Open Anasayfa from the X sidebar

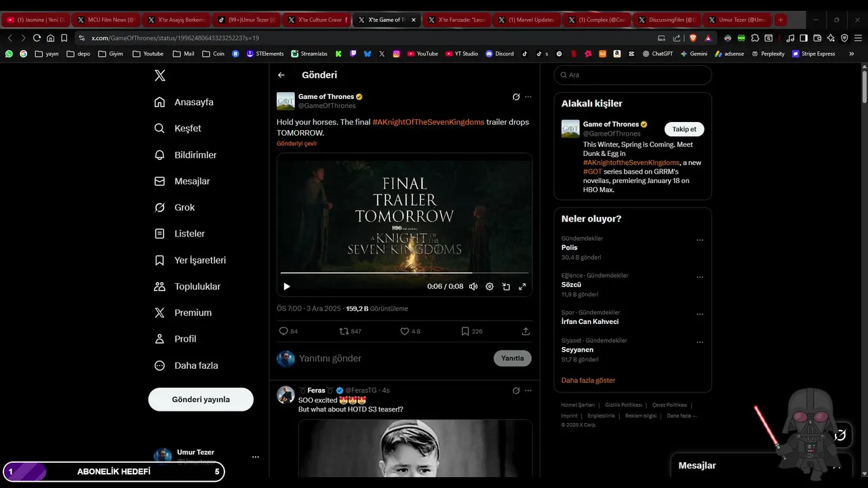[184, 102]
